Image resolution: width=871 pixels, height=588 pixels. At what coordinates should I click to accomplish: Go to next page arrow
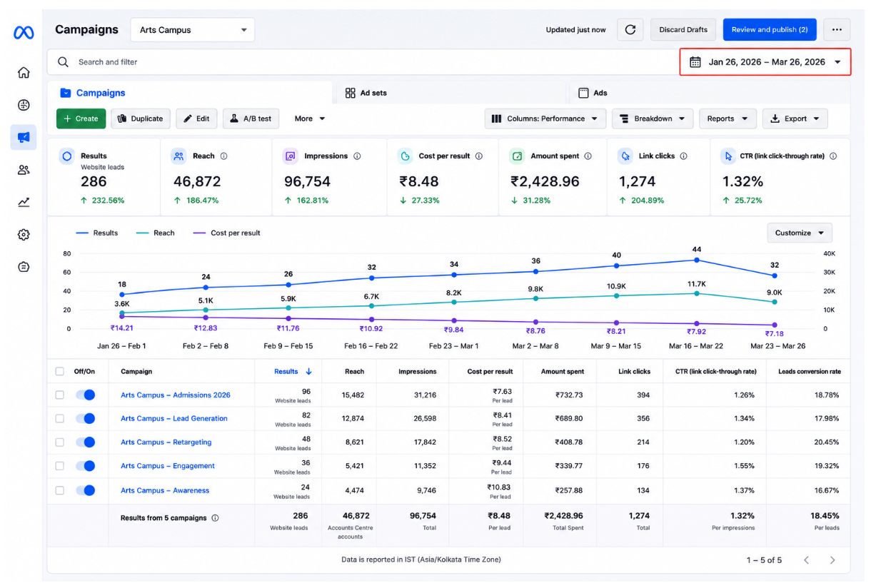[832, 560]
